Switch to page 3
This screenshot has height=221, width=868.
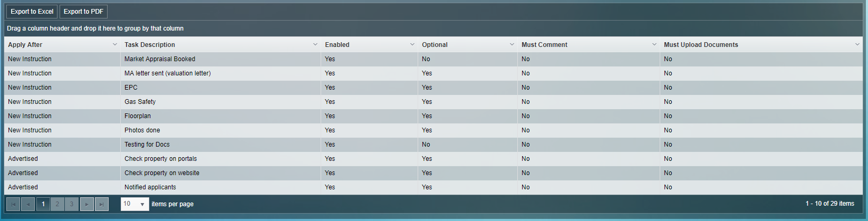[72, 204]
